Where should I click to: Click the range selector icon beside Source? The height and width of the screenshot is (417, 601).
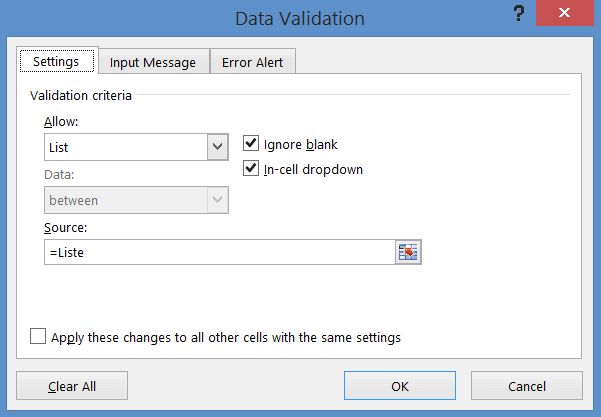click(407, 253)
